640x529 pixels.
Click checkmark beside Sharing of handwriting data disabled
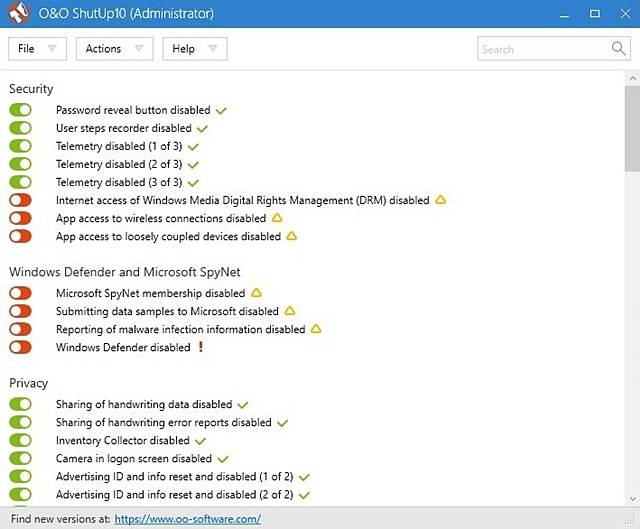pyautogui.click(x=243, y=405)
